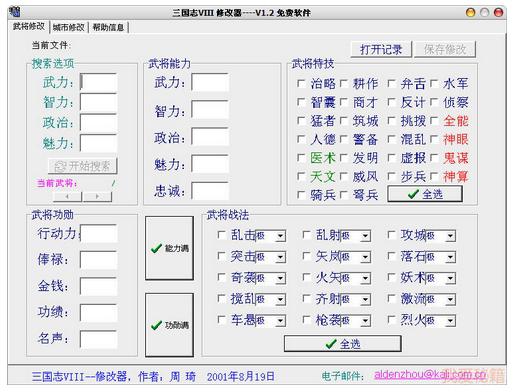Click the 魅力 ability input field
Screen dimensions: 513x392
(x=210, y=164)
